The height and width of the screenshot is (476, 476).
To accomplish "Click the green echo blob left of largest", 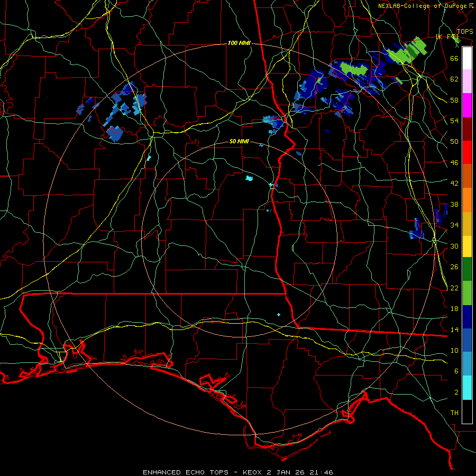I will (x=354, y=69).
